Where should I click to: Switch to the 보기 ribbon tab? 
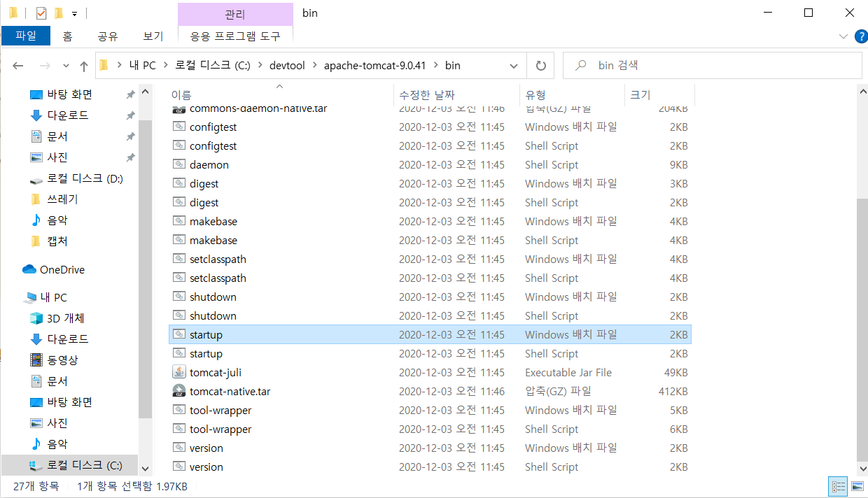pos(153,36)
